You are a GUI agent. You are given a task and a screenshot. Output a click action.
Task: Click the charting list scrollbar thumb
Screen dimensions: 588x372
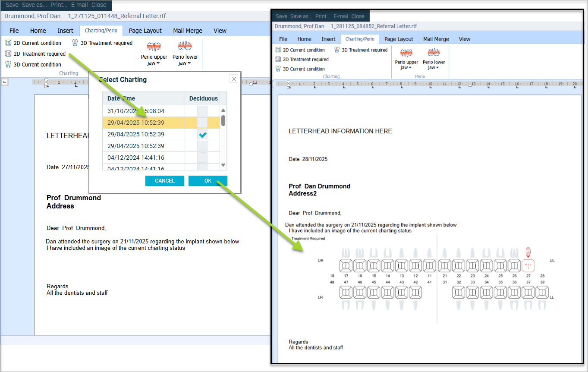click(x=223, y=120)
